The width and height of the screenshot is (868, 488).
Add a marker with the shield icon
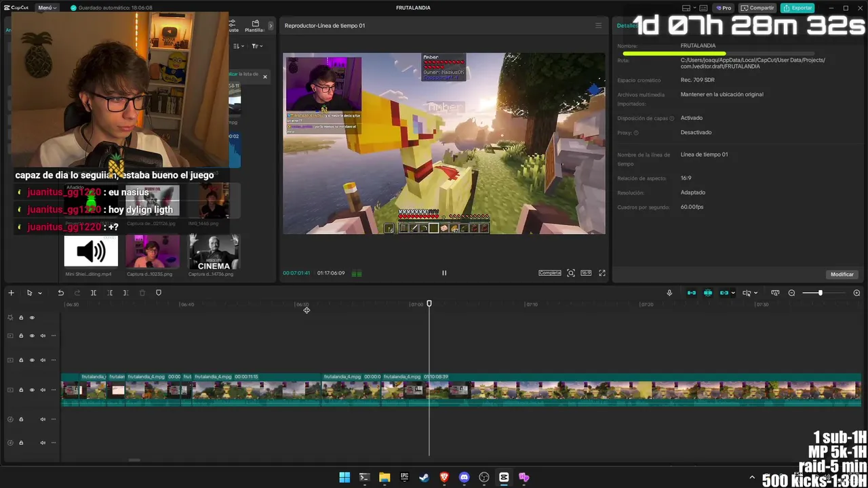coord(159,293)
